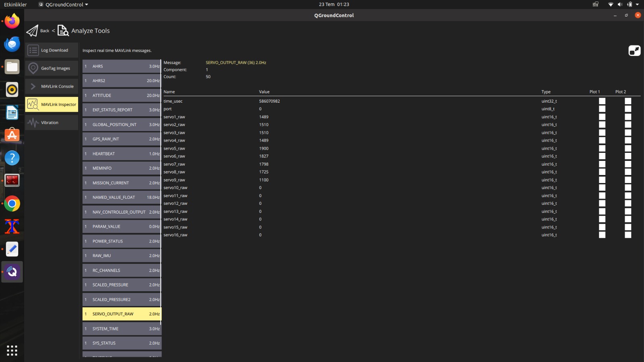
Task: Select the PARAM_VALUE message
Action: pyautogui.click(x=121, y=226)
